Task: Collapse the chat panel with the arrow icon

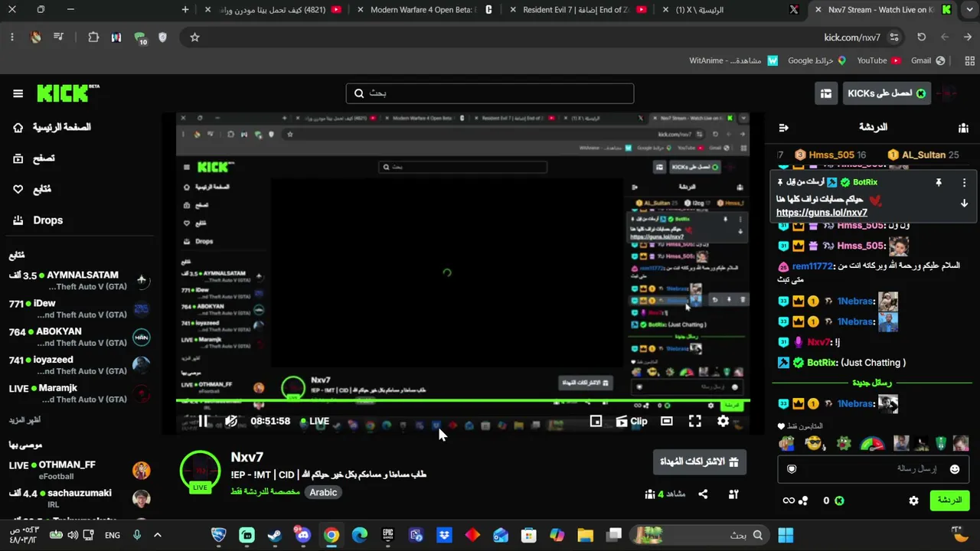Action: [783, 127]
